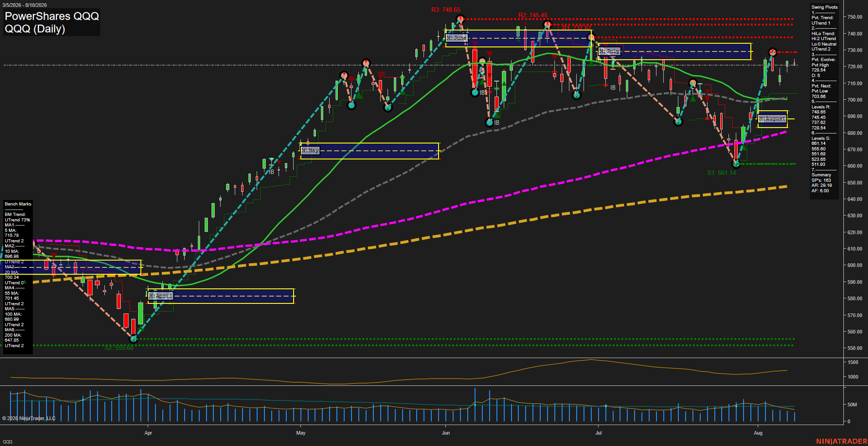Click Lo:0 Neutral in Swing Pivots panel

click(824, 44)
